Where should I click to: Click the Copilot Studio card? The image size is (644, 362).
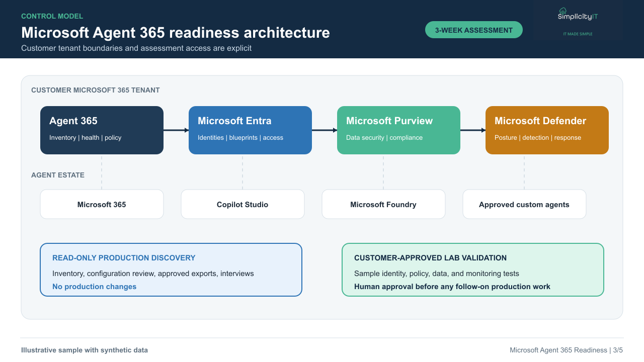point(243,204)
